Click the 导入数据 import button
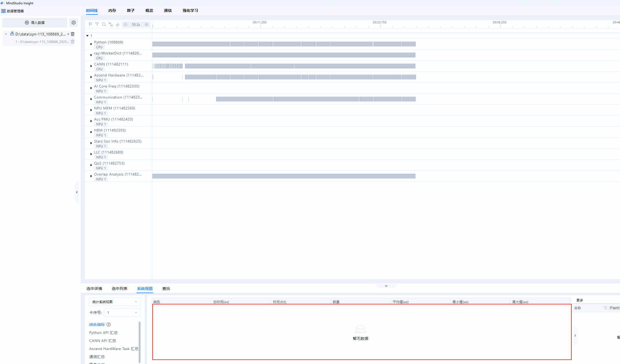Screen dimensions: 620x364 (35, 23)
